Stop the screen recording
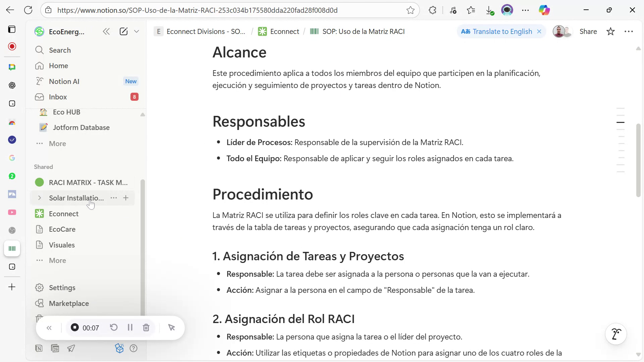The height and width of the screenshot is (362, 644). [x=74, y=327]
